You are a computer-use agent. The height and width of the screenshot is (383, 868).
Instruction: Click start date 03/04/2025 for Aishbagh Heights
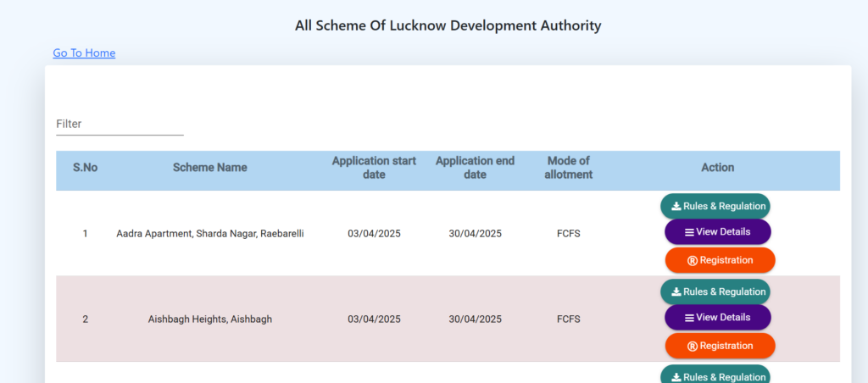(x=374, y=319)
